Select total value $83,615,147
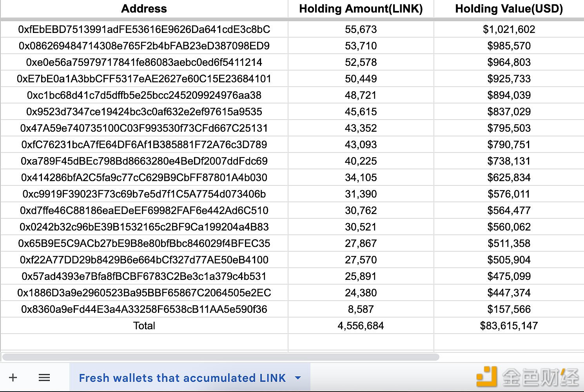This screenshot has width=584, height=392. pos(509,326)
